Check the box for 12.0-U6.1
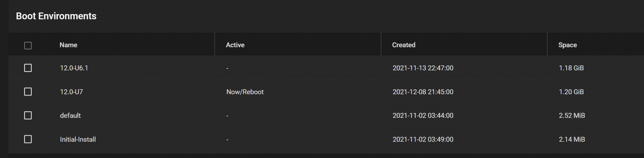The image size is (644, 158). coord(28,68)
